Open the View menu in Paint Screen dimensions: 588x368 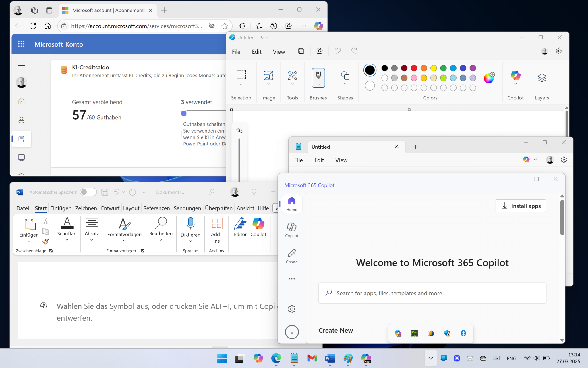point(278,52)
